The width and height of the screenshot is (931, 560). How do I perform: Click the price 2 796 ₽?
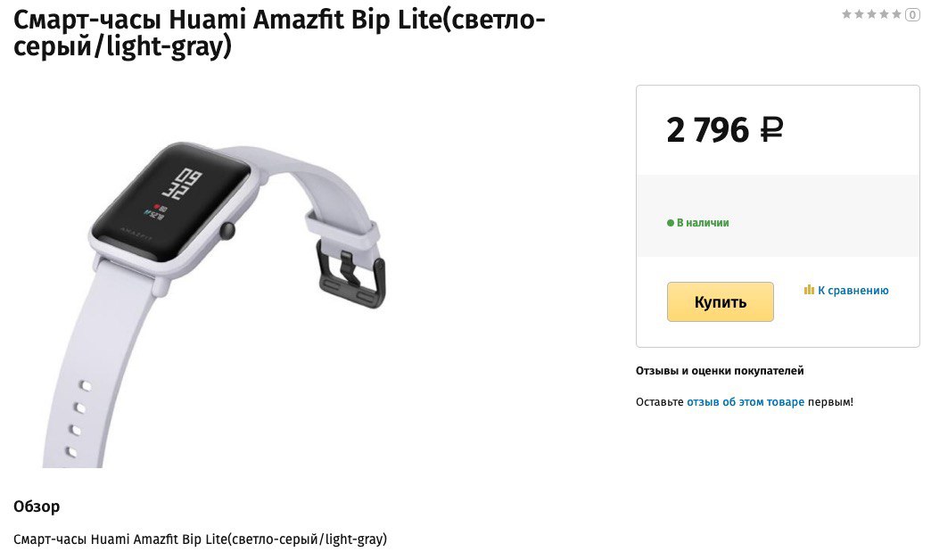tap(725, 130)
